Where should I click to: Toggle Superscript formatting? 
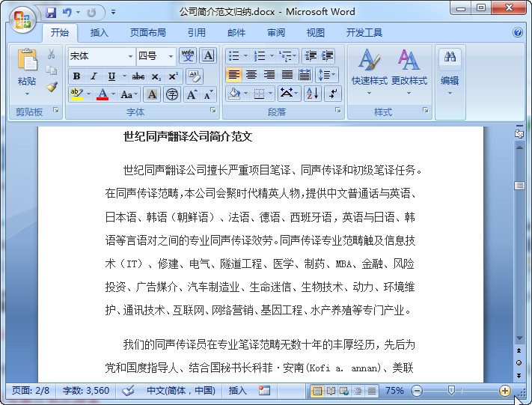173,76
